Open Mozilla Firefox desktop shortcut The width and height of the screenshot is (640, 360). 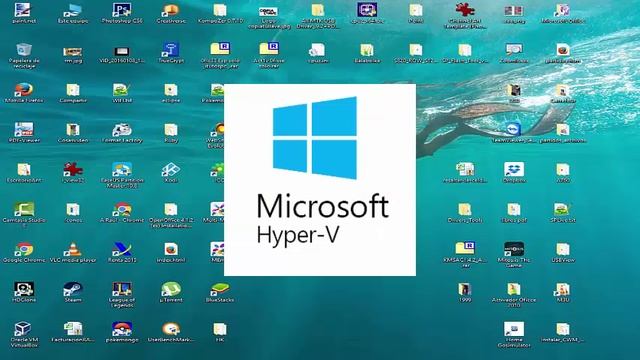(x=24, y=92)
